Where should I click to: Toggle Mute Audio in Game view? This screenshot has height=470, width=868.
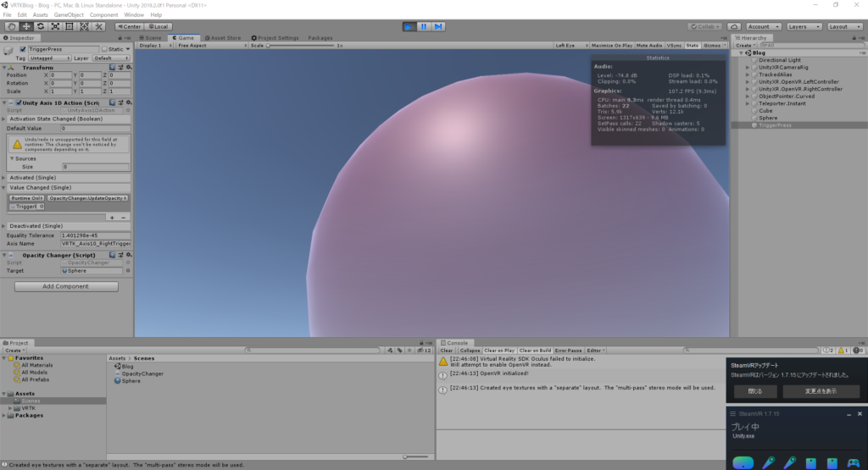[x=648, y=46]
